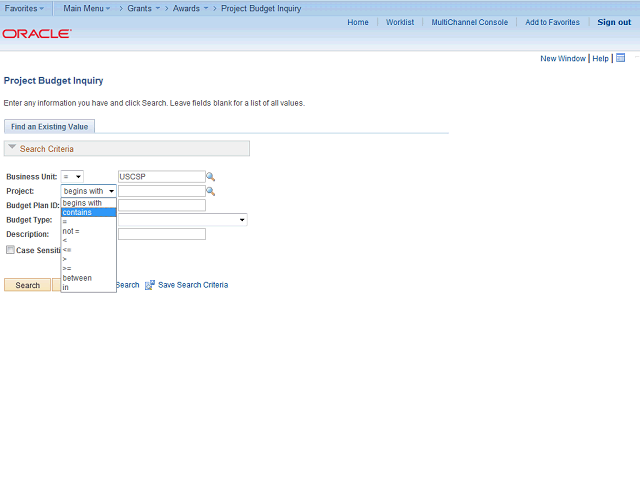This screenshot has width=640, height=480.
Task: Collapse the Search Criteria section
Action: point(12,147)
